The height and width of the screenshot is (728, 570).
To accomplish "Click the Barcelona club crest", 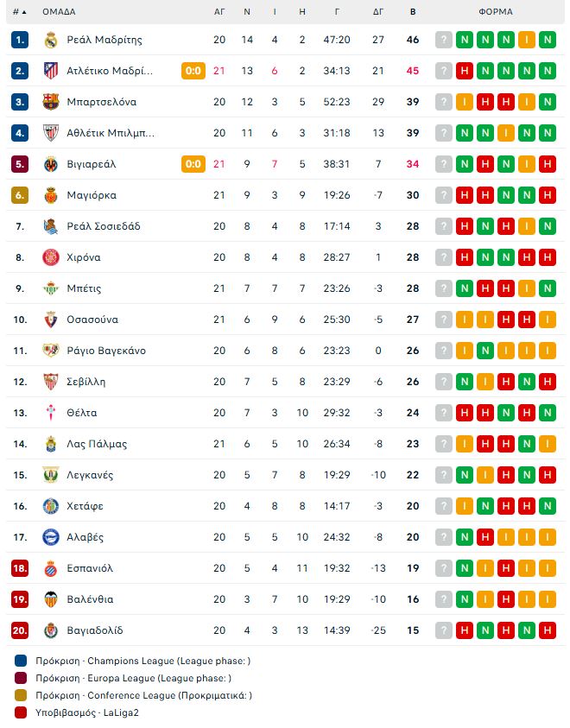I will (51, 102).
